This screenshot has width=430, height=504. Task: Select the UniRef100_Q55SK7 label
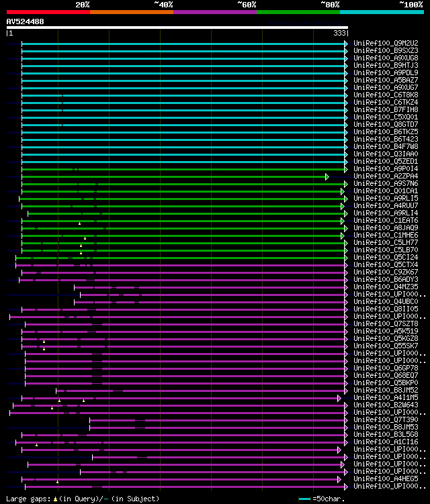click(x=386, y=346)
